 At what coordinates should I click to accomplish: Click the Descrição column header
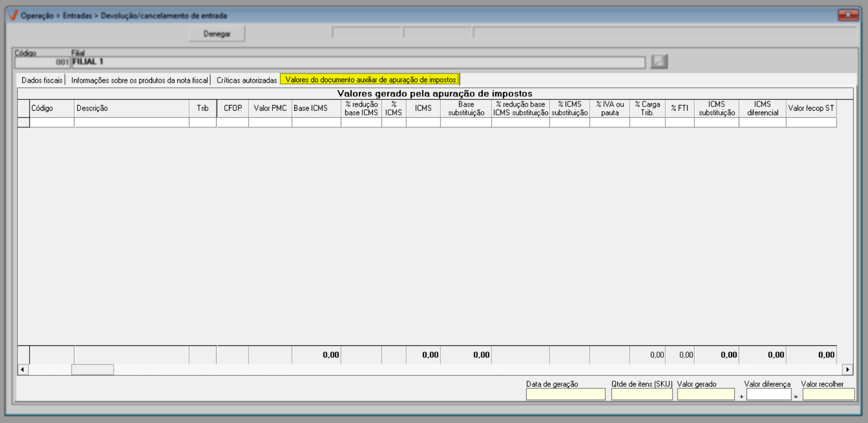tap(131, 108)
